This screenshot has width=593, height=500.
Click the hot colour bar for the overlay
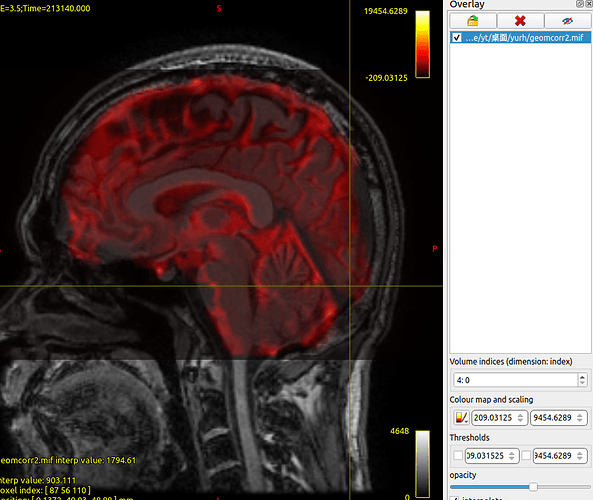tap(422, 44)
